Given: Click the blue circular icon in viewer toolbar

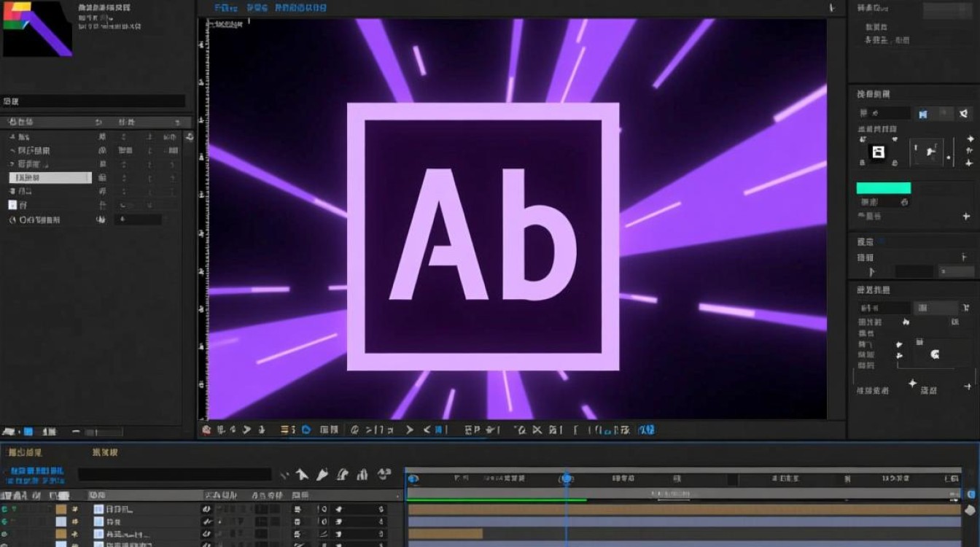Looking at the screenshot, I should pos(306,430).
